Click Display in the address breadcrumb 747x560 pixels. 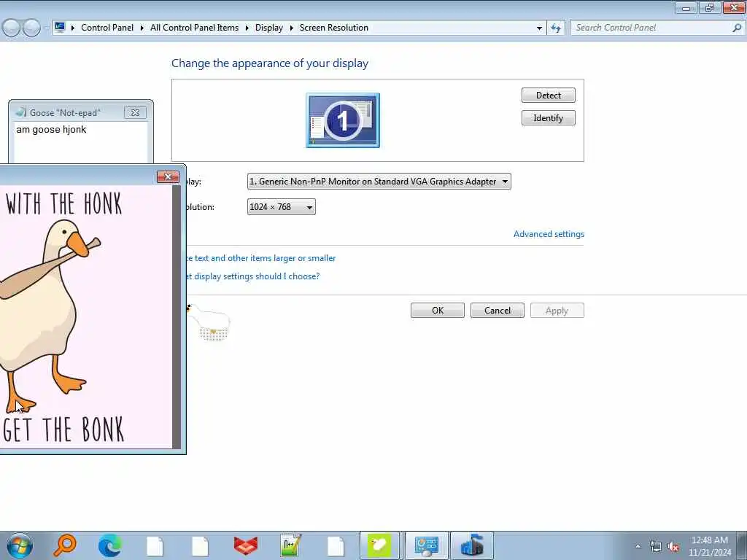pos(268,28)
